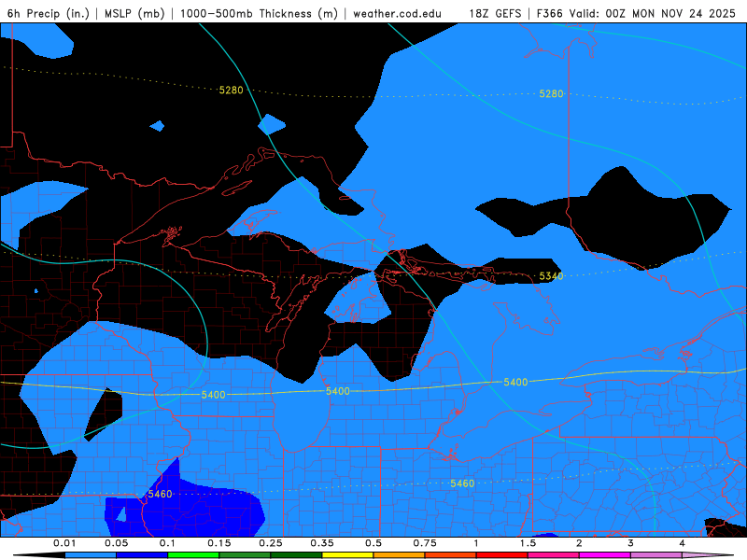This screenshot has height=560, width=747.
Task: Click the 0.15 legend value
Action: (219, 543)
